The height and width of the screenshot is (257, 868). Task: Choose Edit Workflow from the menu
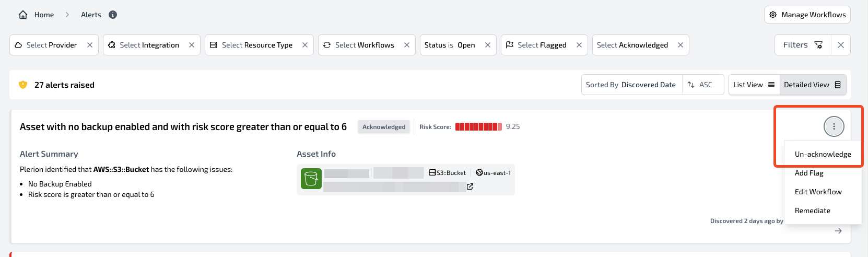click(823, 192)
